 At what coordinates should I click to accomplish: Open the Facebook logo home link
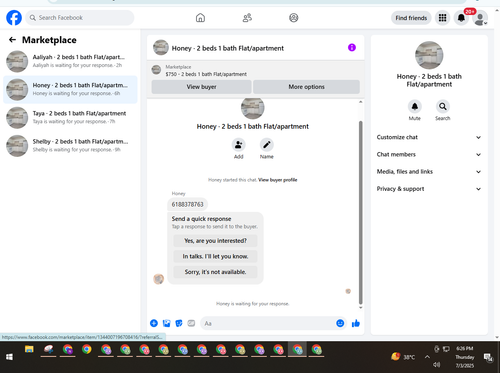(x=14, y=18)
